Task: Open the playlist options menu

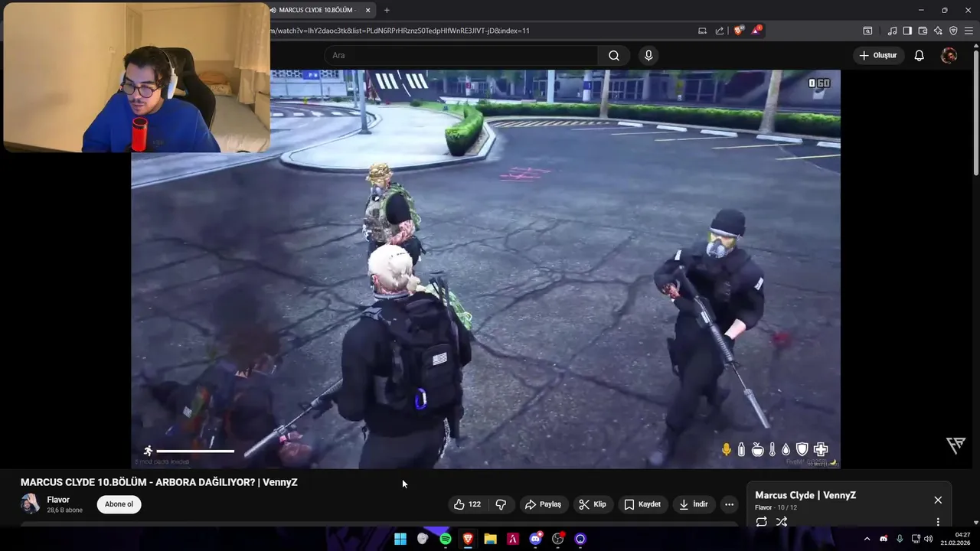Action: tap(938, 522)
